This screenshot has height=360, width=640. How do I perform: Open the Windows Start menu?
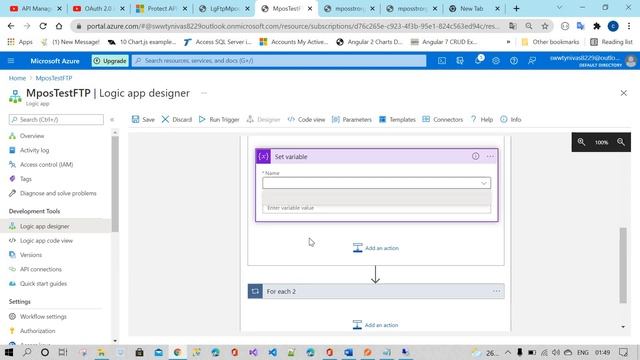(x=9, y=352)
